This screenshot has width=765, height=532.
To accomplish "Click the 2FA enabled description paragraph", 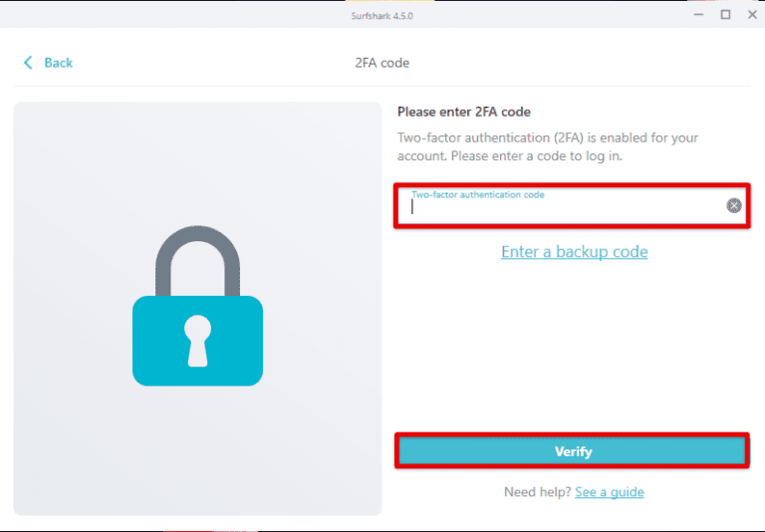I will click(548, 147).
